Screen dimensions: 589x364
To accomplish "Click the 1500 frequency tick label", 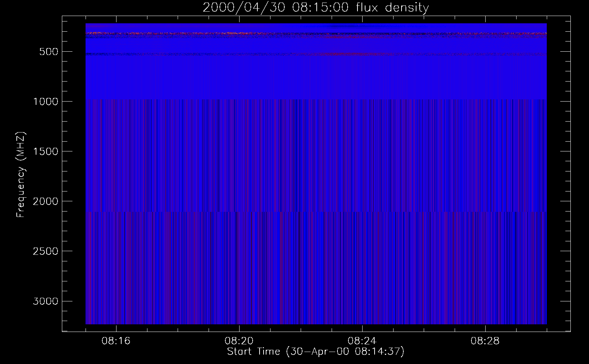I will [46, 151].
